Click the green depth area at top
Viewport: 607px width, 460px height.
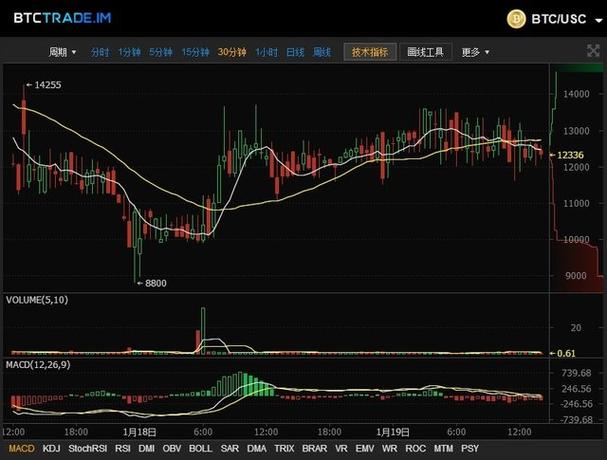click(579, 68)
